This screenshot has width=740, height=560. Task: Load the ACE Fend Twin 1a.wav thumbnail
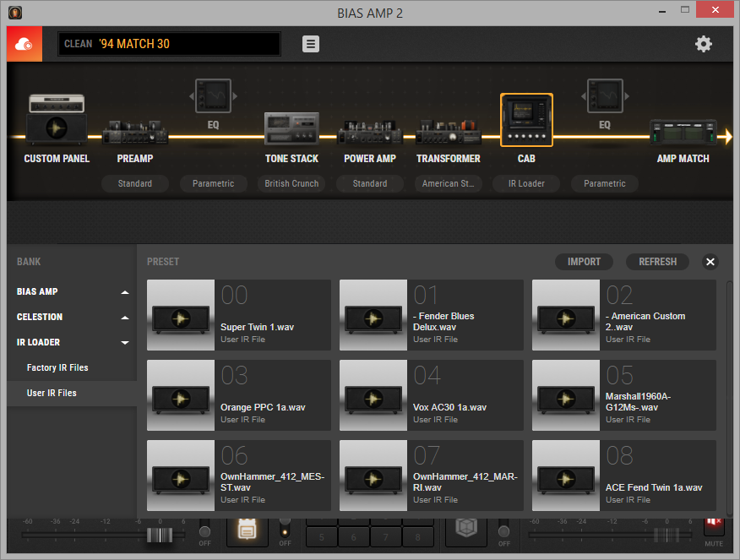(566, 476)
